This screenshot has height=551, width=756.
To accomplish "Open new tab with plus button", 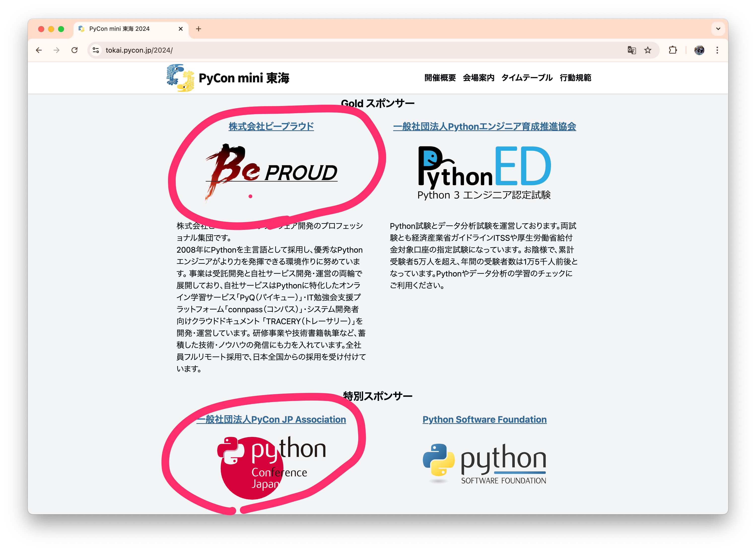I will (x=198, y=29).
